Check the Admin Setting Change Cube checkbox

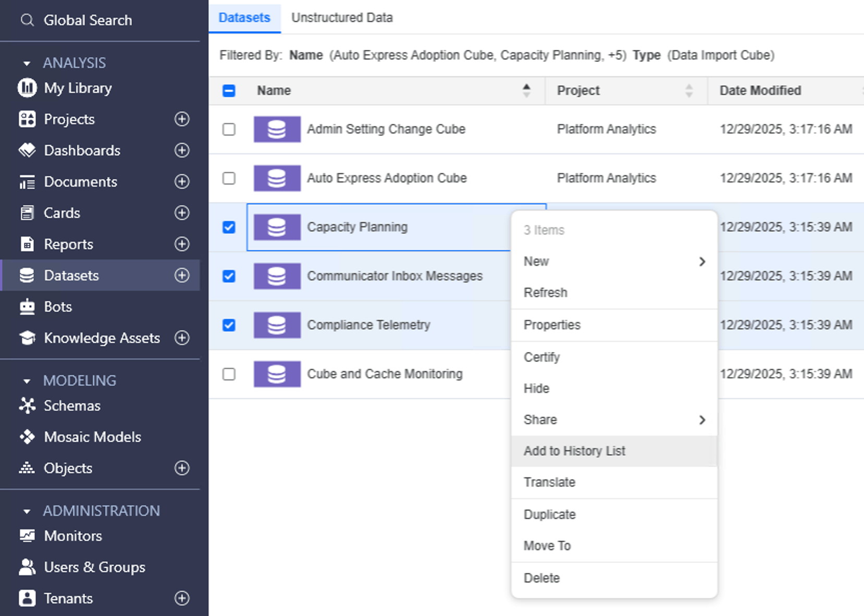(x=228, y=129)
